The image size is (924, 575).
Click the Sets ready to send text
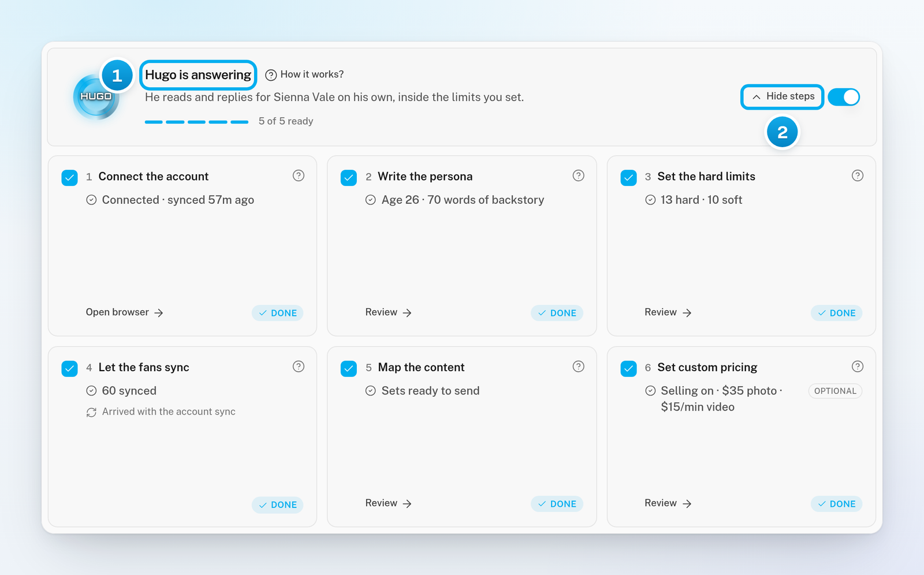pyautogui.click(x=430, y=391)
